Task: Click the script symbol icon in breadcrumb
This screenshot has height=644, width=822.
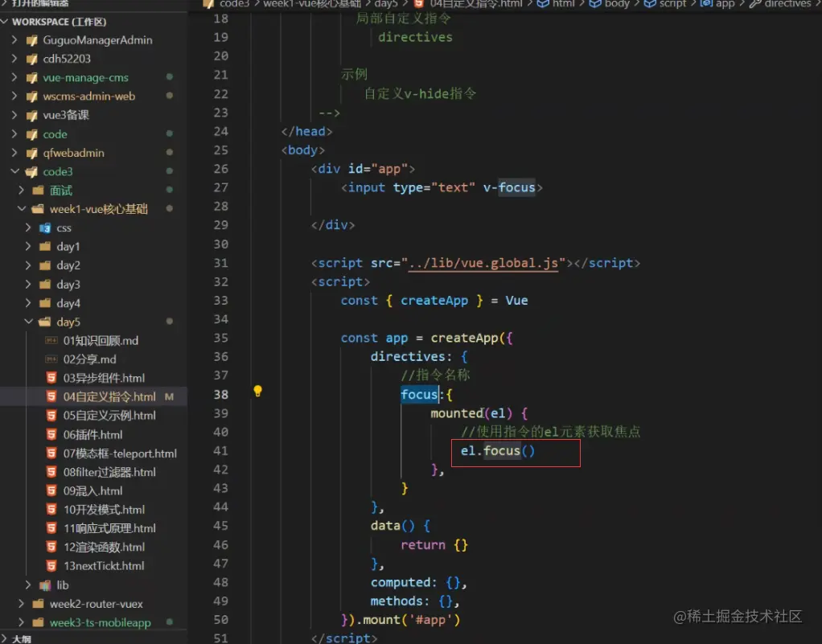Action: (x=650, y=4)
